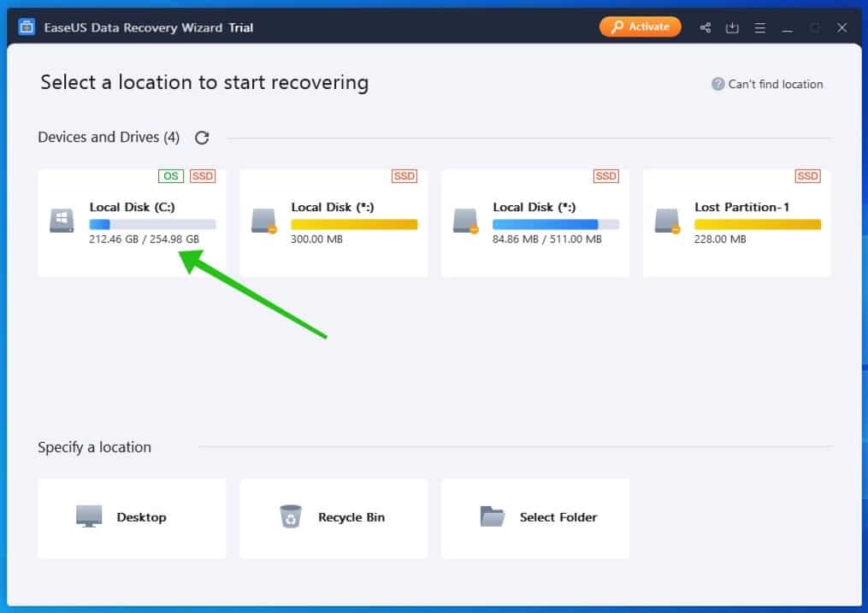Click the Lost Partition-1 yellow usage bar

[x=758, y=224]
